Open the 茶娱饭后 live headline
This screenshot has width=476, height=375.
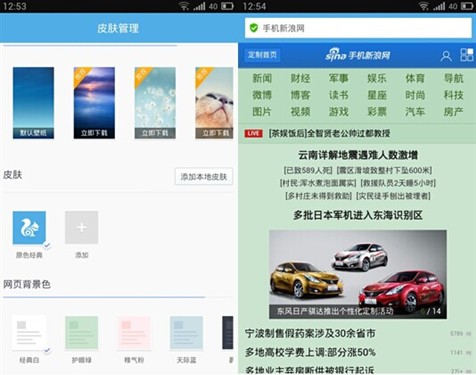[329, 134]
